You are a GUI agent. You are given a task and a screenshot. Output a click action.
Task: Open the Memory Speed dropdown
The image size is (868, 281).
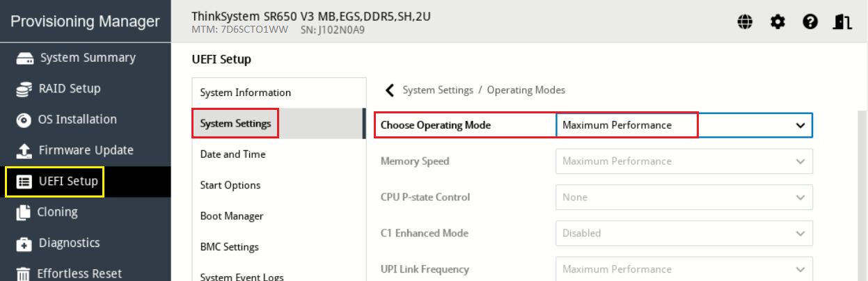click(x=800, y=161)
